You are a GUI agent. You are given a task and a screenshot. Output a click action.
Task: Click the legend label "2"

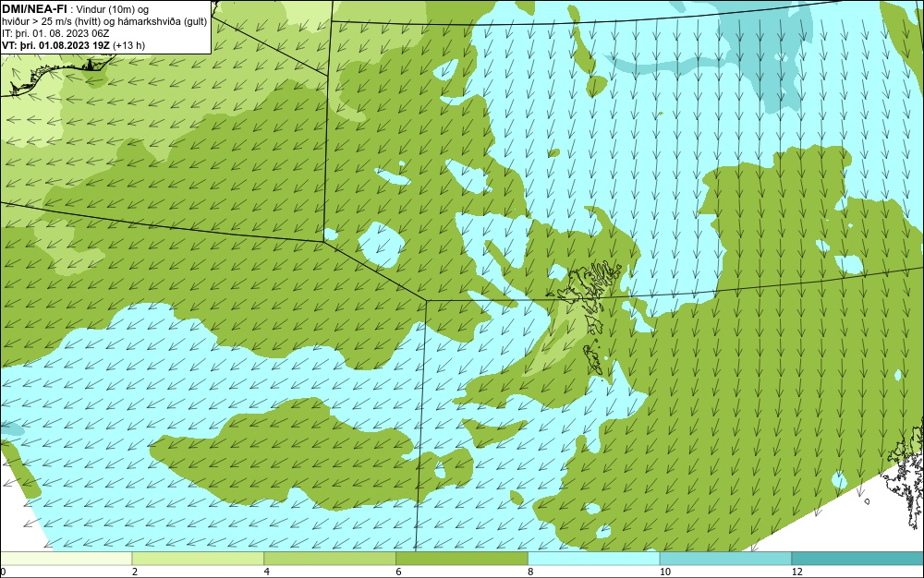coord(135,572)
